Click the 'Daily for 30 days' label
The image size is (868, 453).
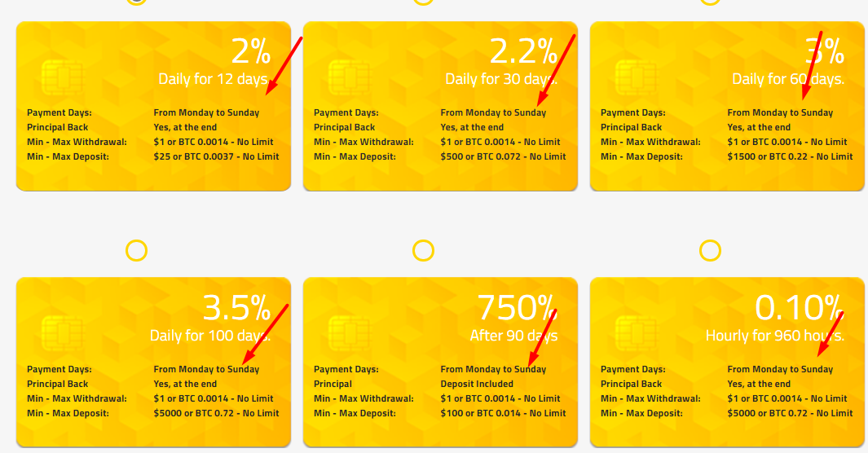click(500, 79)
